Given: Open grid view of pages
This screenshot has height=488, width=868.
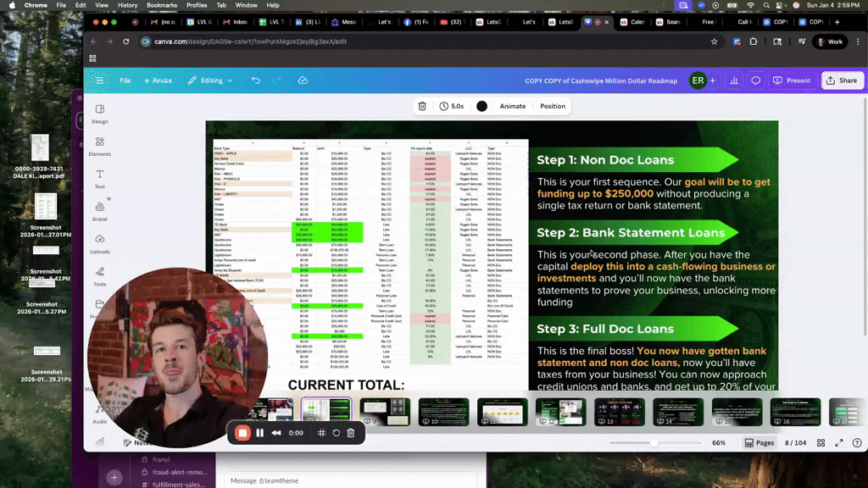Looking at the screenshot, I should pyautogui.click(x=821, y=442).
